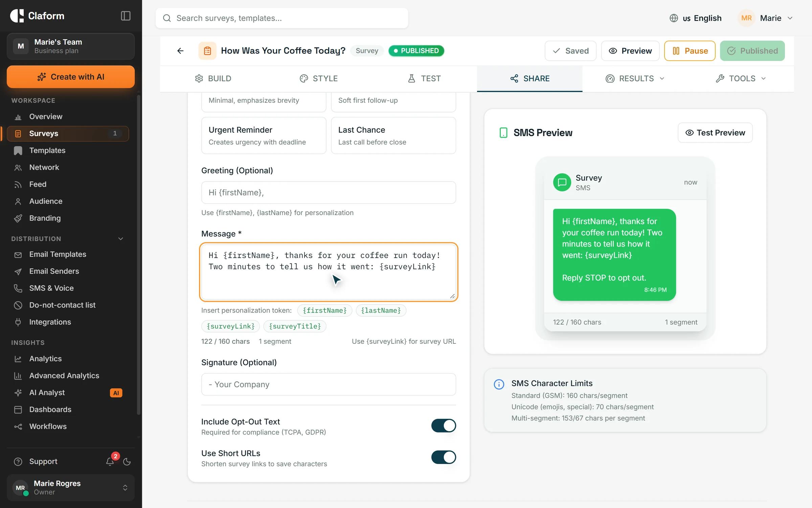This screenshot has height=508, width=812.
Task: Select the Urgent Reminder template
Action: tap(264, 135)
